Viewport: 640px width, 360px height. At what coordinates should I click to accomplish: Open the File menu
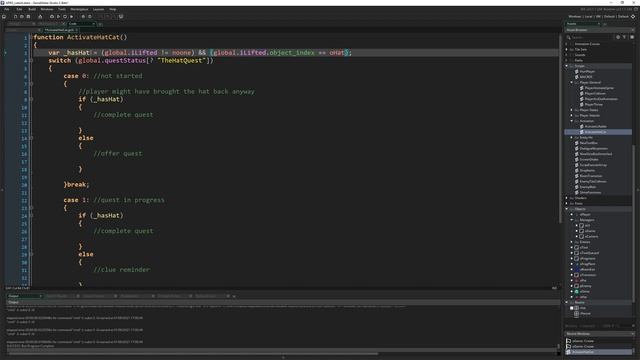coord(7,9)
